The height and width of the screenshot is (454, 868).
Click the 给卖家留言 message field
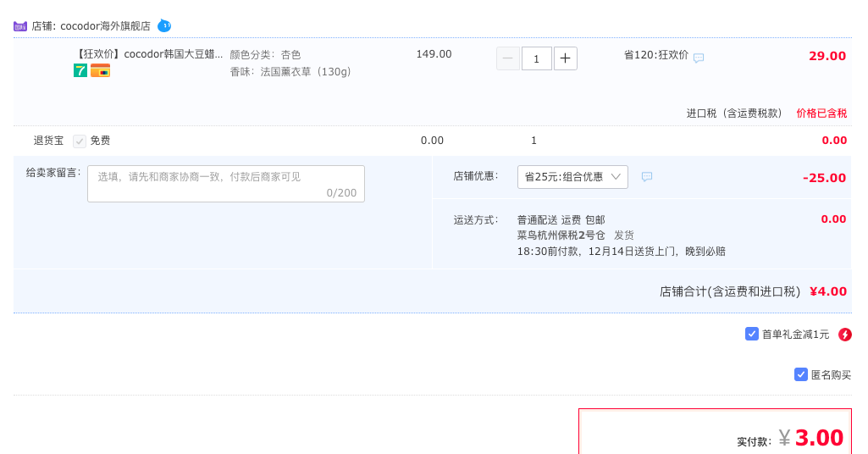pos(226,184)
